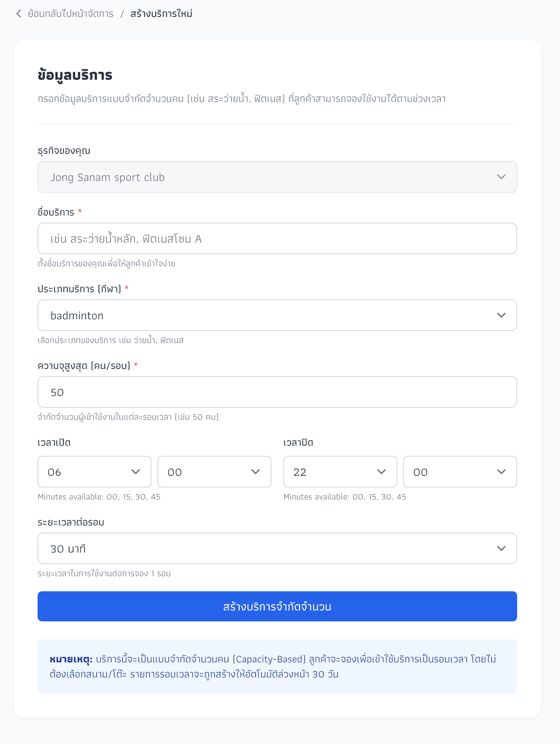Click the chevron on opening minutes selector
Screen dimensions: 560x744
[256, 472]
